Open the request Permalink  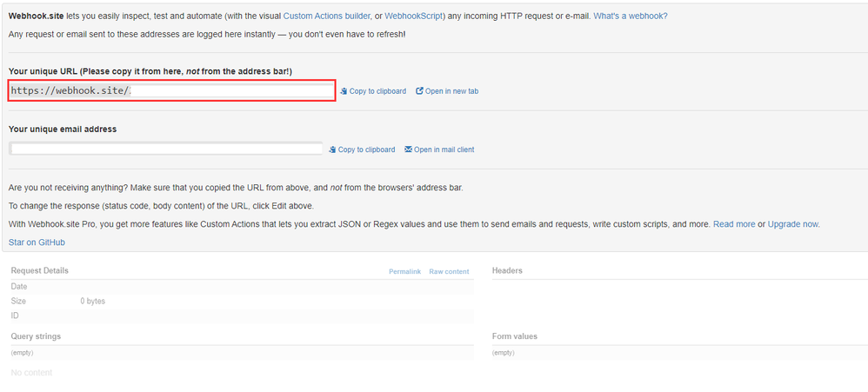click(404, 271)
